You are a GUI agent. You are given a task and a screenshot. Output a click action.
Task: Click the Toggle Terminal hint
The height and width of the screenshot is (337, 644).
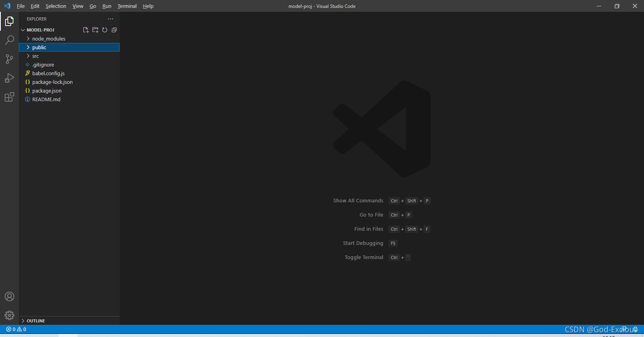click(x=364, y=257)
